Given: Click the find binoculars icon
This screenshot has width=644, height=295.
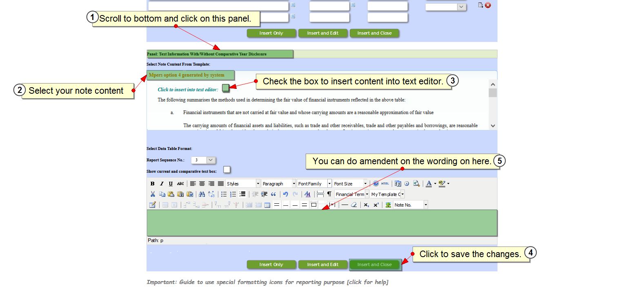Looking at the screenshot, I should (202, 194).
